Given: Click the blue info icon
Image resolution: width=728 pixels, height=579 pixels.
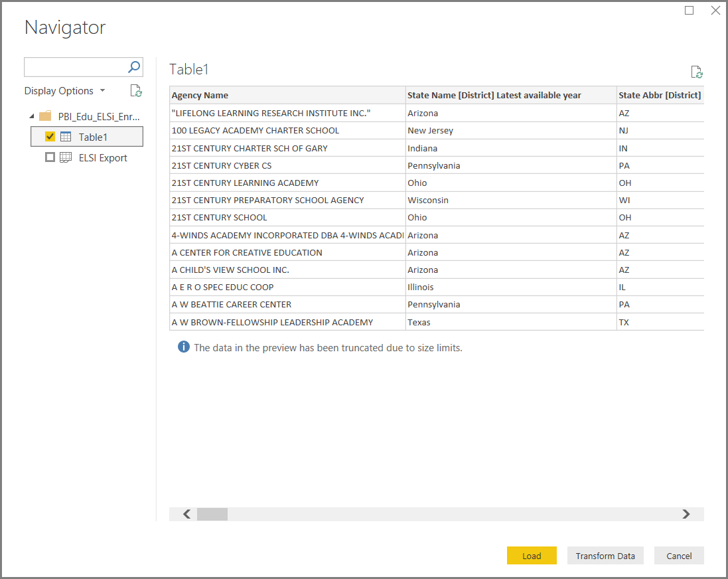Looking at the screenshot, I should point(183,347).
